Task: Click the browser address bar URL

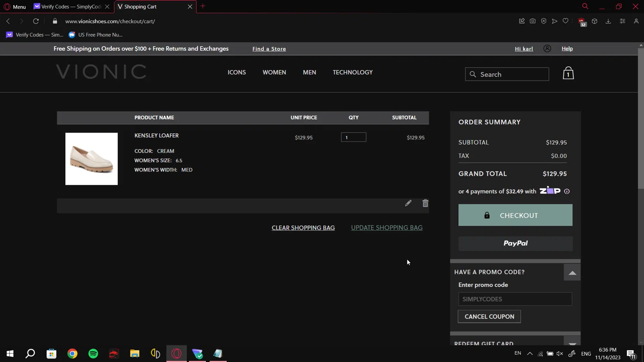Action: [110, 21]
